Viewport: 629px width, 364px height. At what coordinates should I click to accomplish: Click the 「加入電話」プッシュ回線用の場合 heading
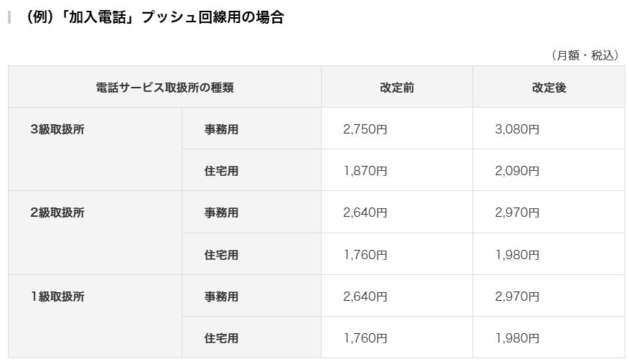point(154,17)
